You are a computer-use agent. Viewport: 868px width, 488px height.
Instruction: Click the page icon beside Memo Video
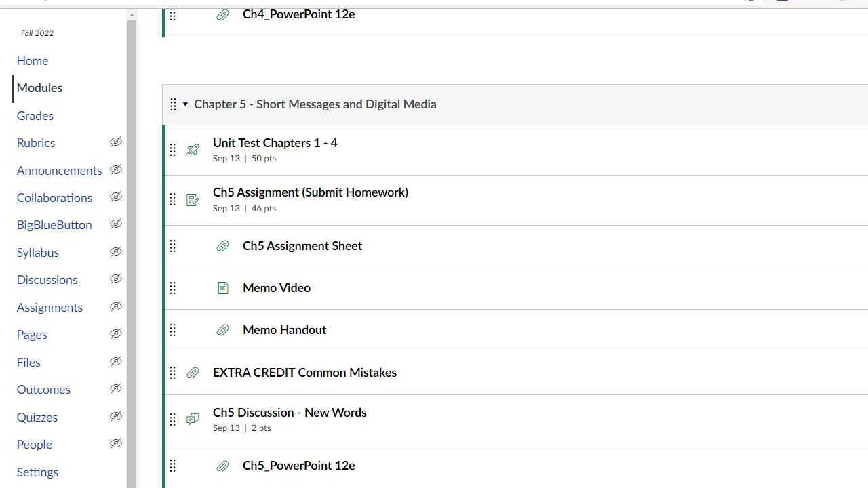pos(222,288)
